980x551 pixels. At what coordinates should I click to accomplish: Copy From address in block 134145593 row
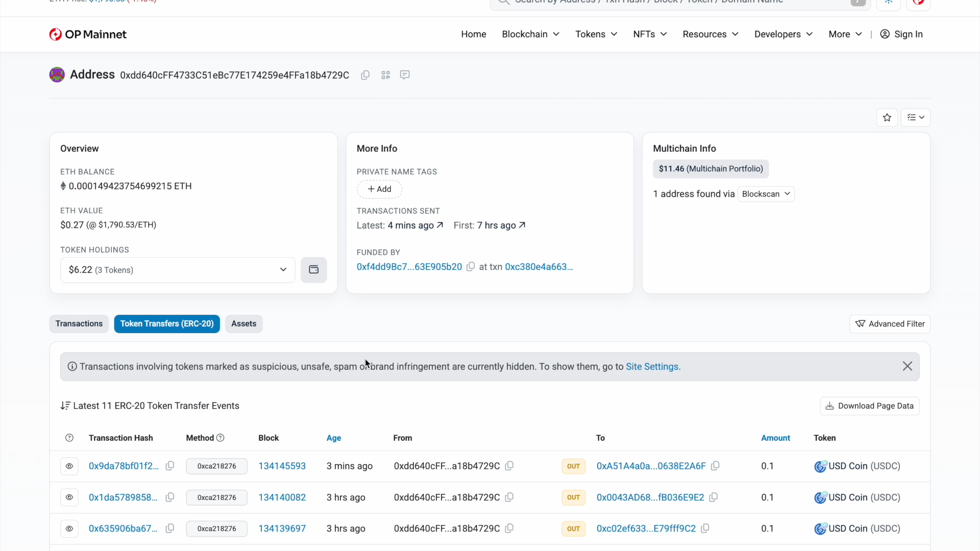[509, 466]
